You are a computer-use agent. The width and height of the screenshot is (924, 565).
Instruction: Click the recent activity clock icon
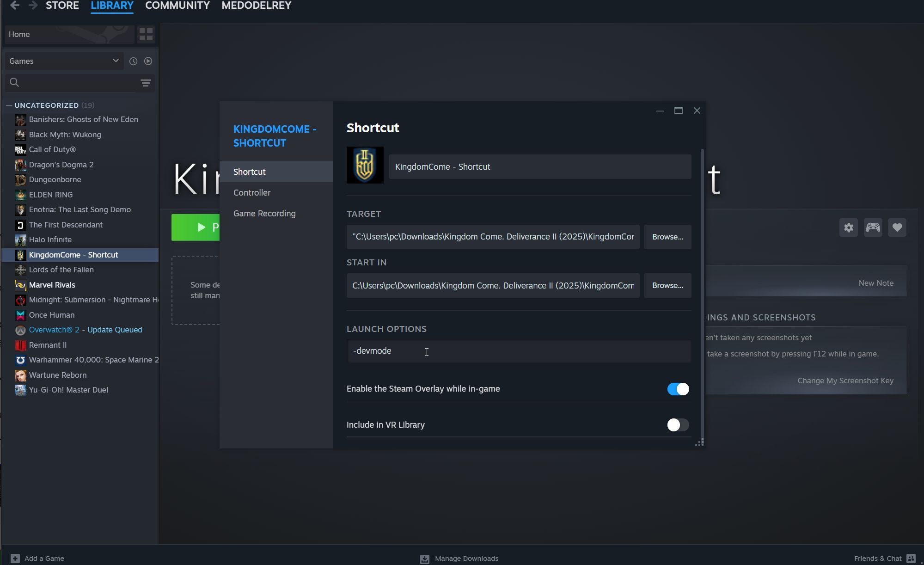133,61
